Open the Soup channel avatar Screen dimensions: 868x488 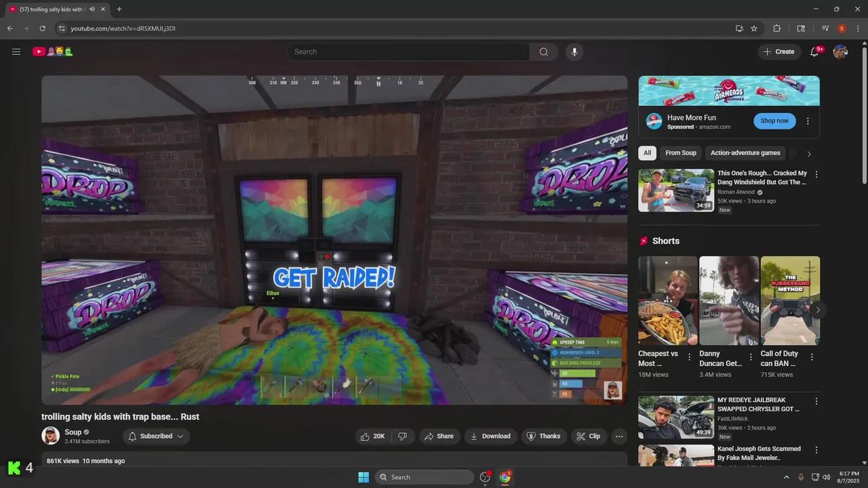tap(50, 436)
